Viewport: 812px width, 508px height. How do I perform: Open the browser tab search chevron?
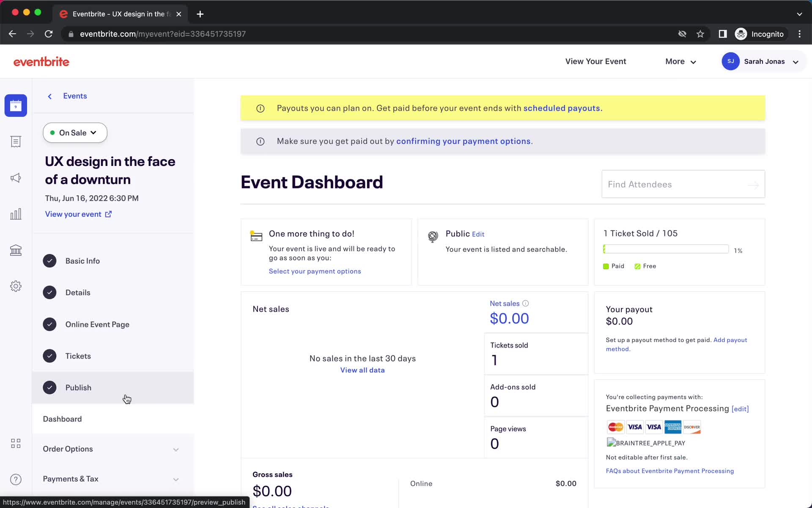click(x=799, y=14)
